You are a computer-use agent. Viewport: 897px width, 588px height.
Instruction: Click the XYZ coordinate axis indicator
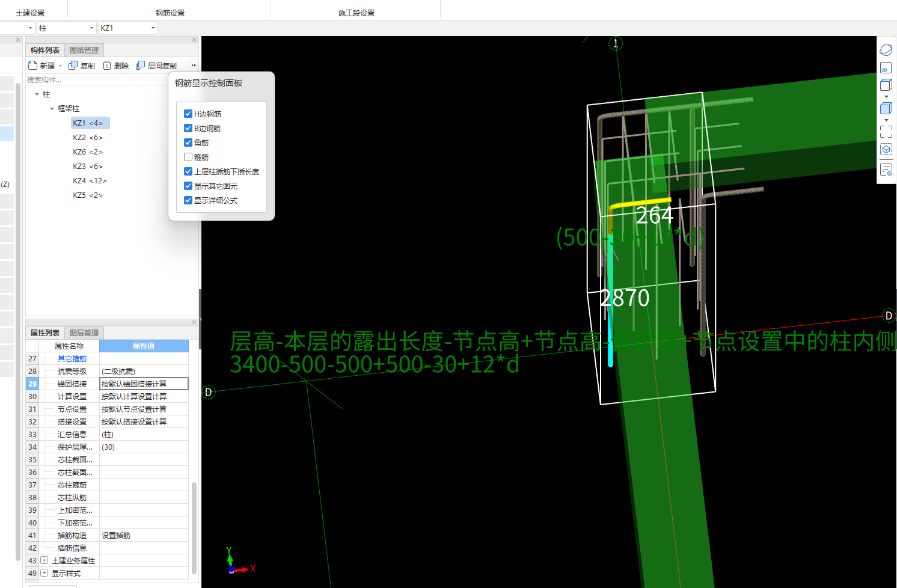239,560
